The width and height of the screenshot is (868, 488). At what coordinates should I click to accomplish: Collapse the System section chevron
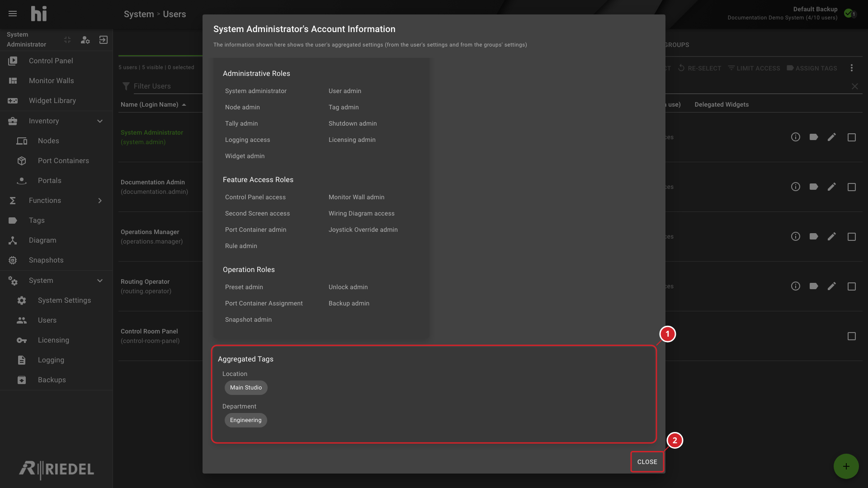tap(100, 281)
